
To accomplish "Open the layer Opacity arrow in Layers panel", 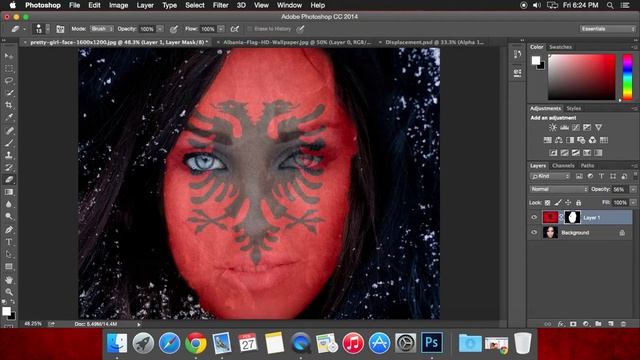I will coord(633,189).
